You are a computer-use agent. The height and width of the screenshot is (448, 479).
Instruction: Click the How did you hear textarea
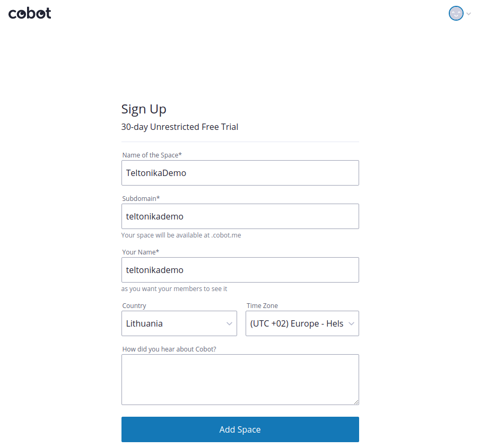tap(240, 380)
